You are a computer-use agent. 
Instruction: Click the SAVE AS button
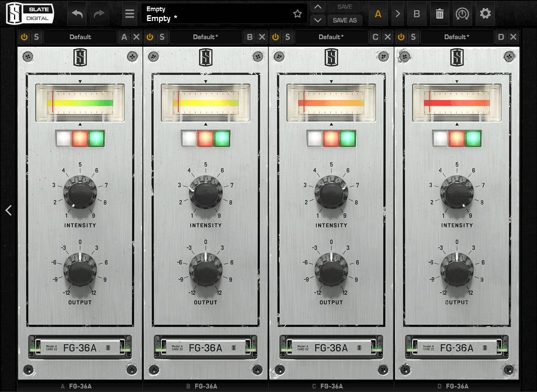pos(345,20)
